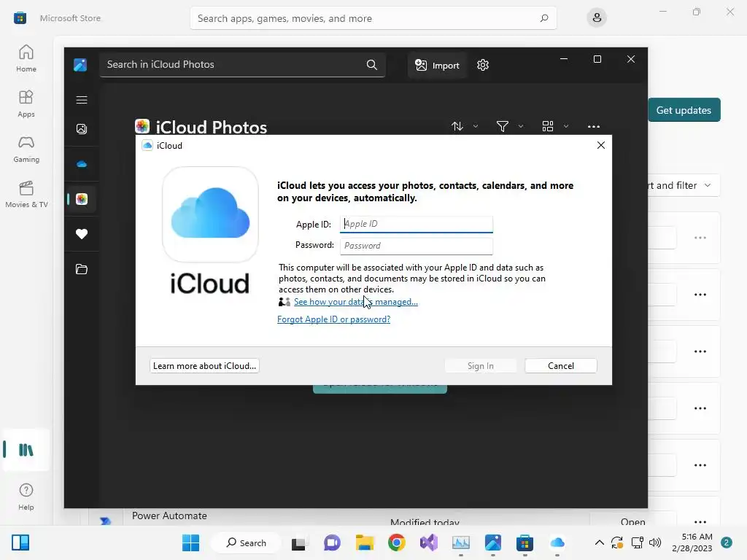Expand the sort chevron dropdown in Photos
Screen dimensions: 747x560
[476, 126]
